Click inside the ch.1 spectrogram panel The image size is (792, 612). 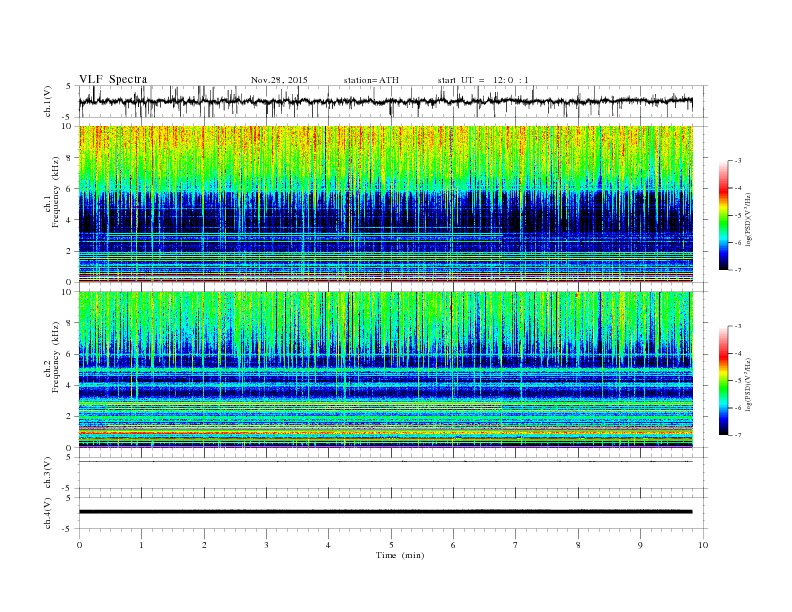pyautogui.click(x=385, y=204)
